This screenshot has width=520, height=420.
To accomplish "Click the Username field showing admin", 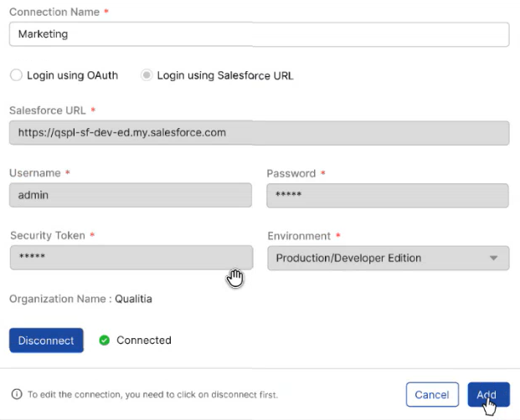I will click(131, 195).
